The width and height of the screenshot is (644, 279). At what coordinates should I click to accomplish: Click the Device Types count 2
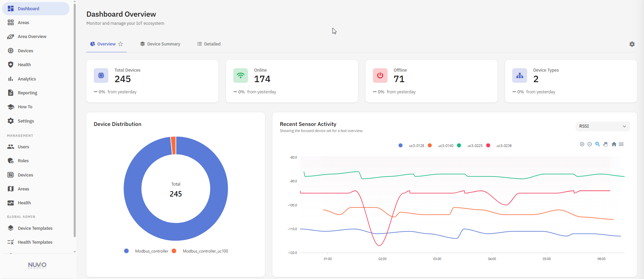[x=536, y=79]
